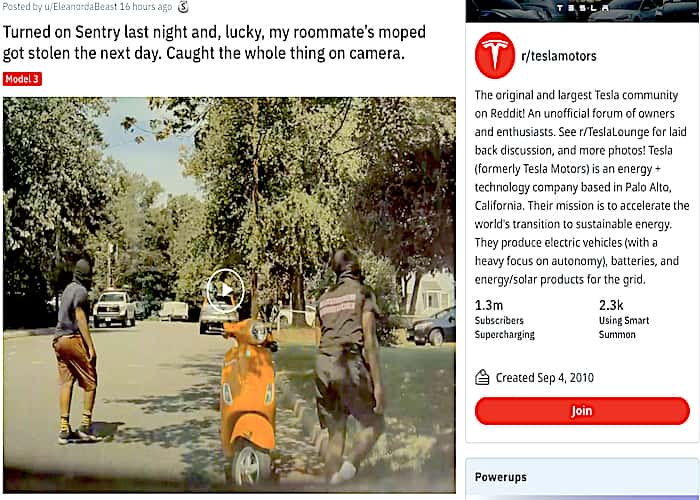The image size is (700, 500).
Task: Join the r/teslamotors community
Action: click(582, 411)
